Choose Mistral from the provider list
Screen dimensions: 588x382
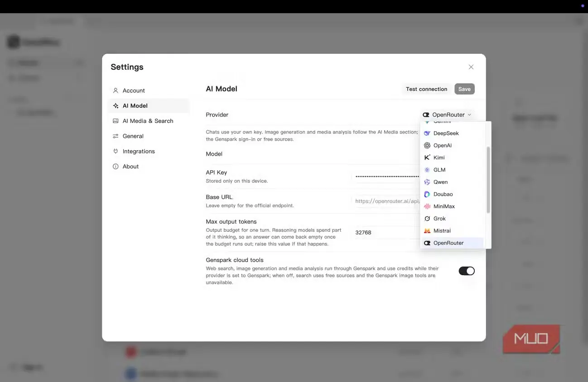click(453, 231)
